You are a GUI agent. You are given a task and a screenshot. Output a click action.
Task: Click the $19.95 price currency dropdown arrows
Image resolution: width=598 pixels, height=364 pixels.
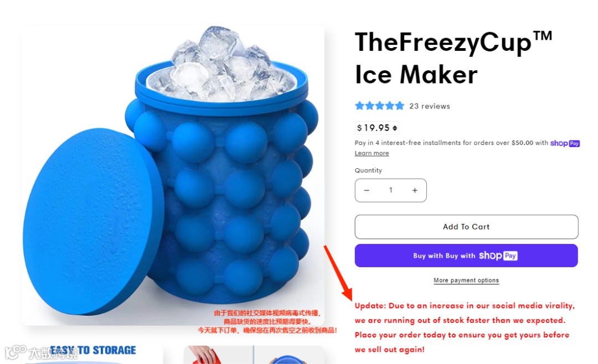click(395, 128)
